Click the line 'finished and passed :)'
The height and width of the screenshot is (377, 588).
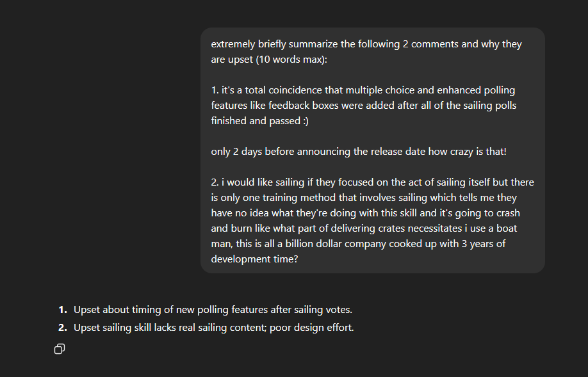point(260,121)
